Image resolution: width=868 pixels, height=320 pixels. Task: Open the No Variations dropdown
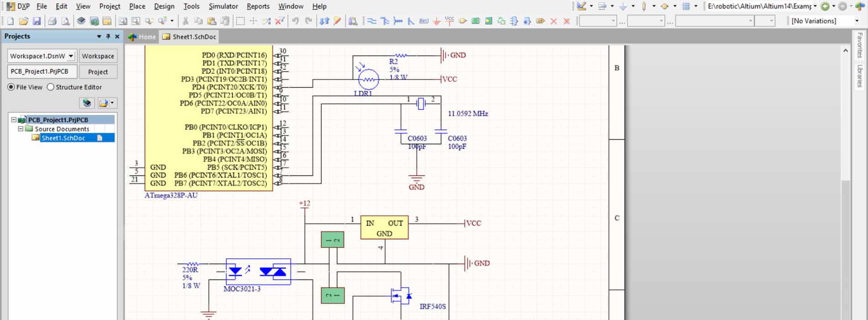857,21
